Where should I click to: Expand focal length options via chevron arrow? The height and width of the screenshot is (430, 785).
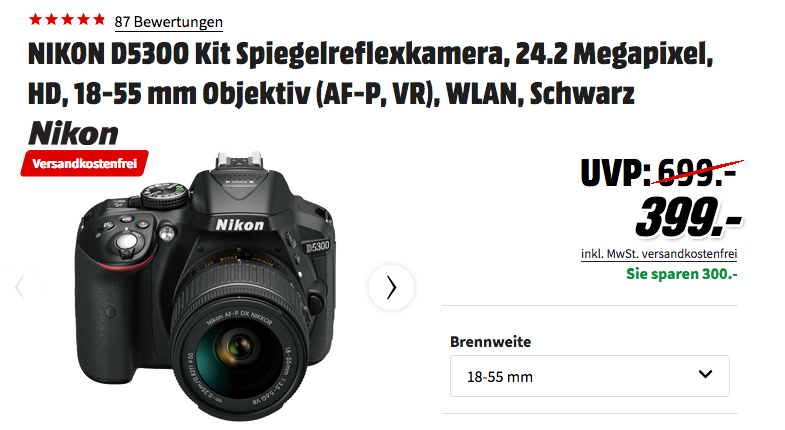tap(705, 374)
